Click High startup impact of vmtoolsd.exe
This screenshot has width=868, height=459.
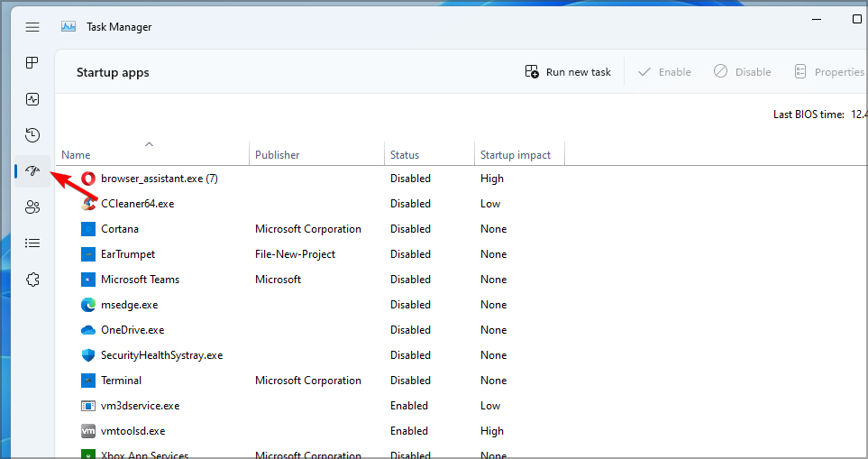pos(492,431)
